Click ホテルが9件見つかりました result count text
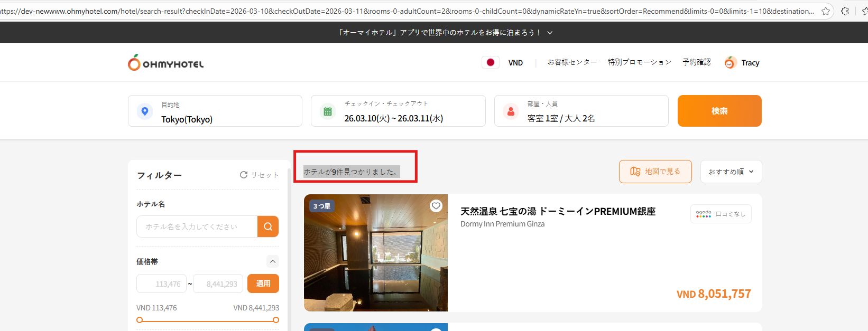 352,172
